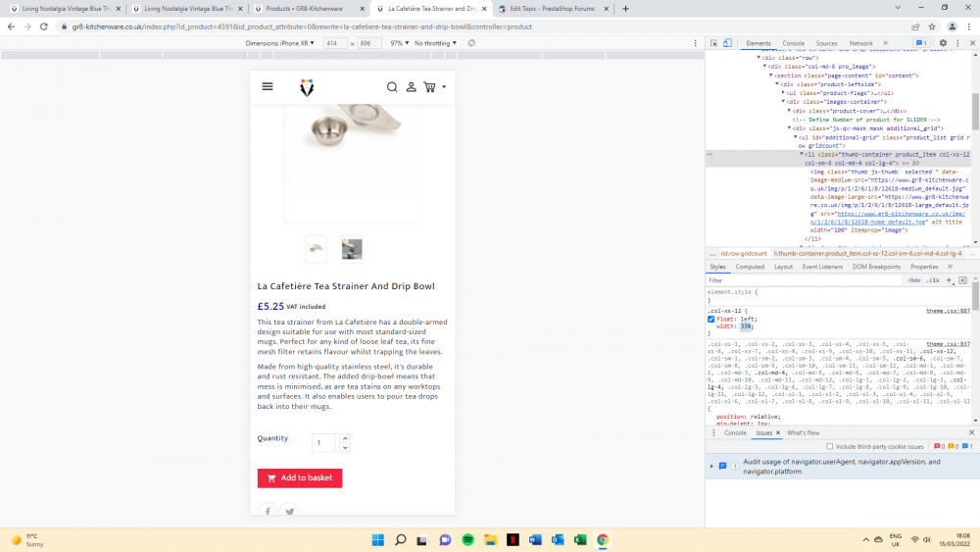Open the Chrome profile icon
980x552 pixels.
pos(952,26)
